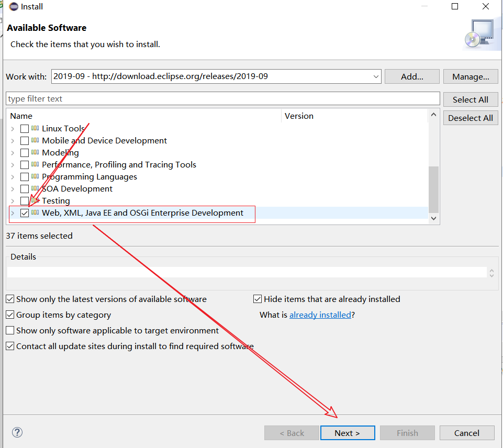The height and width of the screenshot is (448, 503).
Task: Click the Name column header
Action: click(x=144, y=116)
